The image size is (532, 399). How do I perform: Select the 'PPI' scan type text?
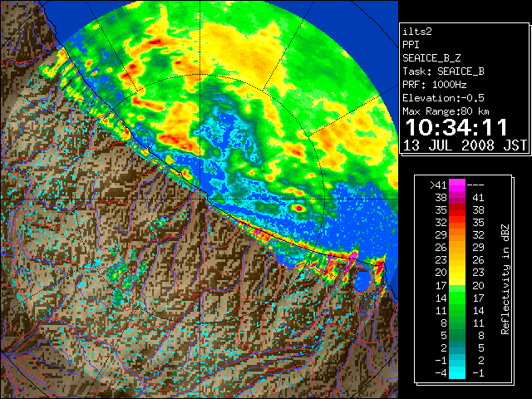coord(411,45)
